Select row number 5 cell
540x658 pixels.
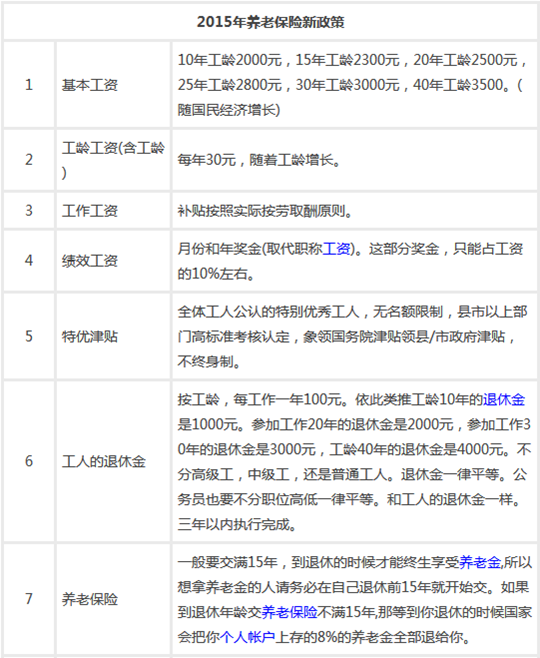pyautogui.click(x=29, y=336)
